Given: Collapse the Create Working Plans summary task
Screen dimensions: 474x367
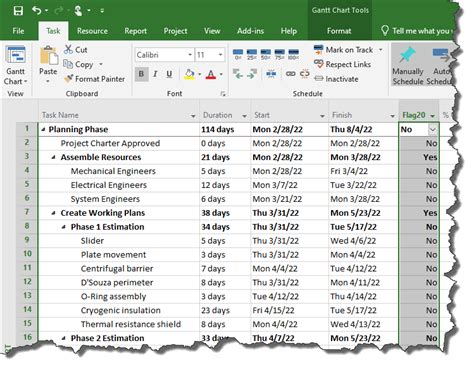Looking at the screenshot, I should tap(53, 213).
